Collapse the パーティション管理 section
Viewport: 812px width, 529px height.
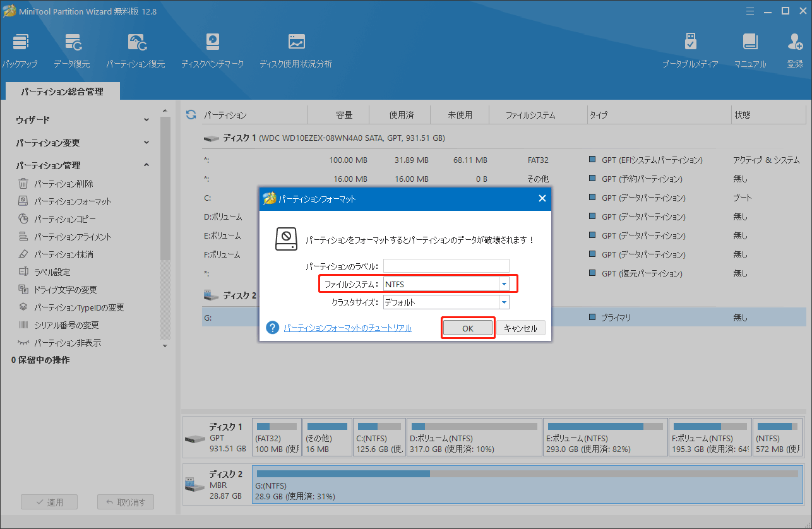click(x=146, y=165)
